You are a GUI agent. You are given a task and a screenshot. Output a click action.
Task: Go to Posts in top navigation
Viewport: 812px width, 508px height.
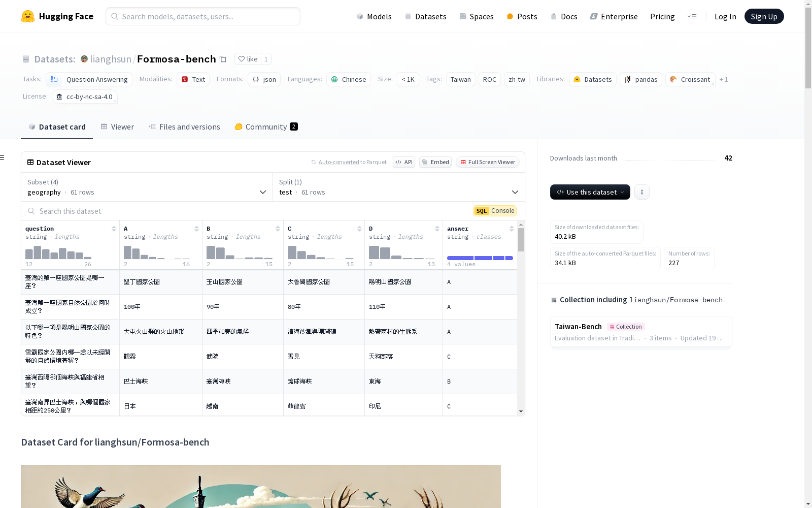[522, 16]
